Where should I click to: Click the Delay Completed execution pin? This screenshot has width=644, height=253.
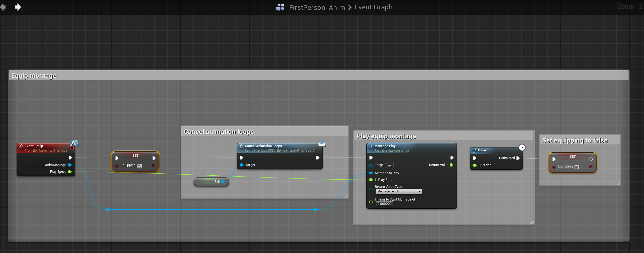pyautogui.click(x=518, y=158)
